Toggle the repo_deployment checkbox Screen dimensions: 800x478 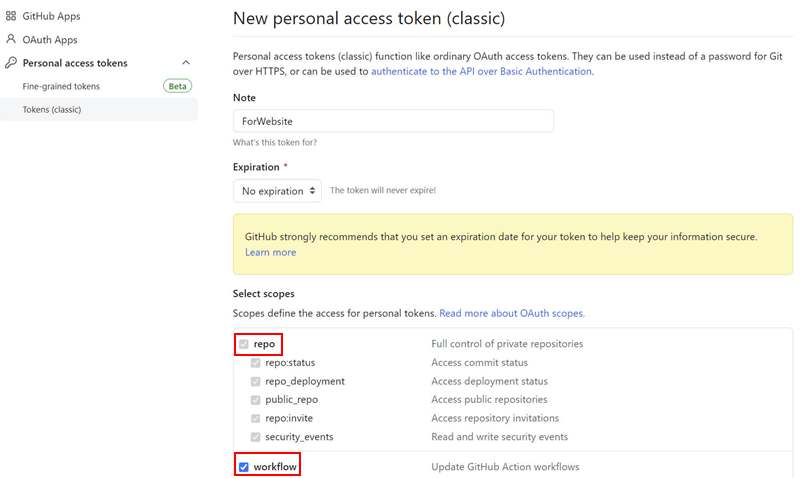pyautogui.click(x=256, y=382)
